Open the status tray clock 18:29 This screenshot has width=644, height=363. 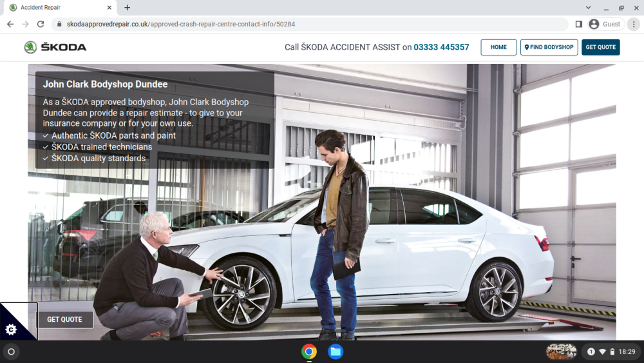tap(627, 352)
